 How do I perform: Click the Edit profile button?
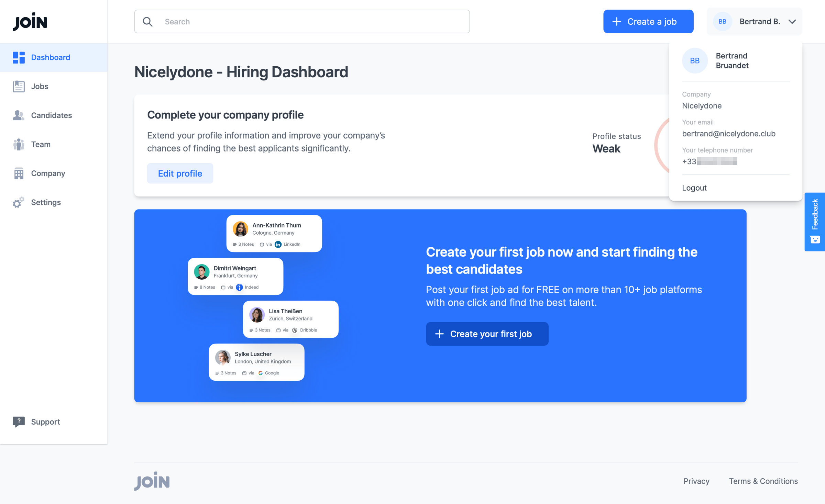point(180,173)
